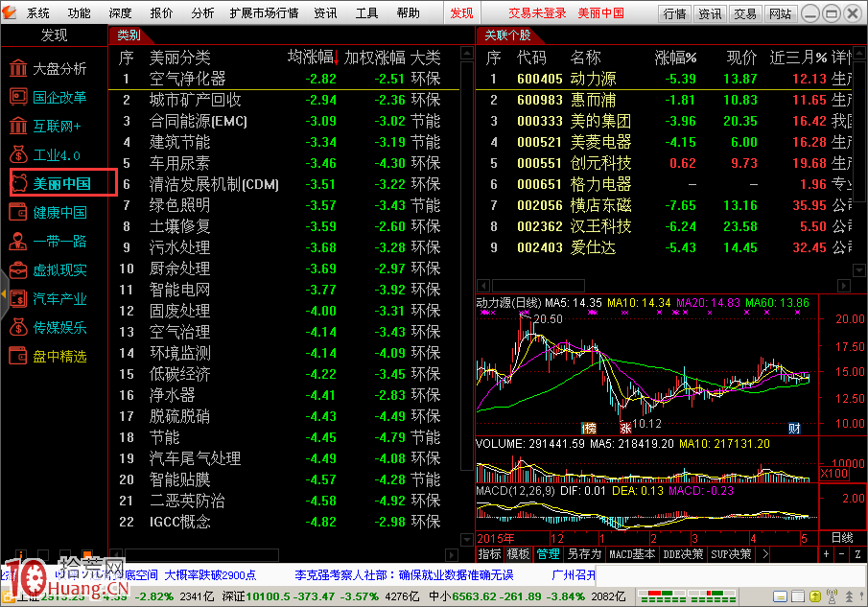868x607 pixels.
Task: Click the 另存为 button under the chart
Action: (x=584, y=554)
